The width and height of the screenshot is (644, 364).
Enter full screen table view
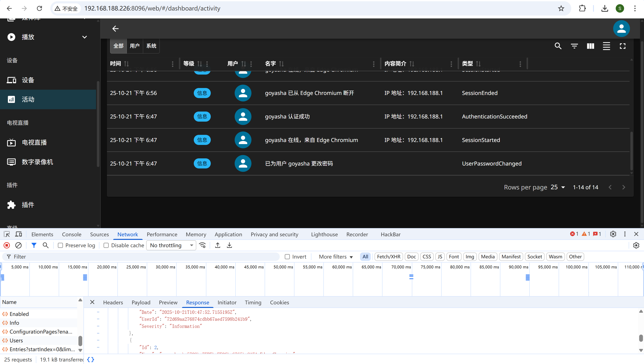pyautogui.click(x=622, y=46)
